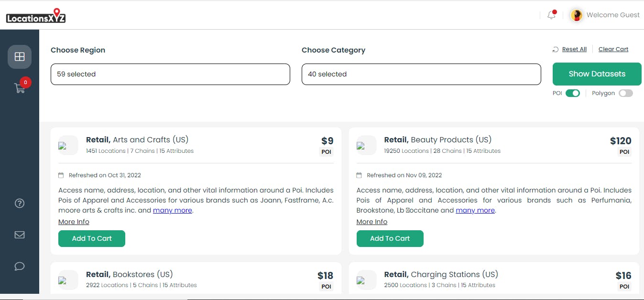Screen dimensions: 644x300
Task: Open the help question mark icon
Action: click(20, 204)
